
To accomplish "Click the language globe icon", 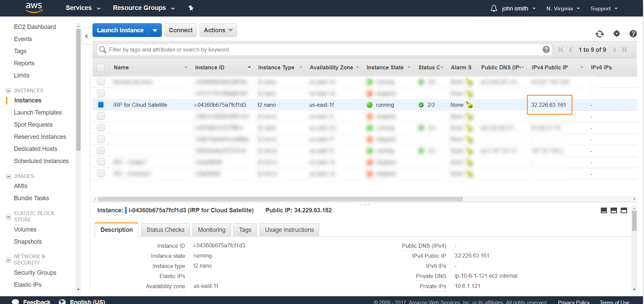I will click(x=62, y=302).
